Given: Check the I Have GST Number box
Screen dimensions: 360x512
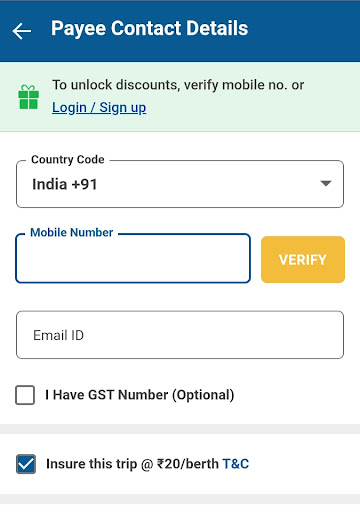Looking at the screenshot, I should (x=25, y=395).
